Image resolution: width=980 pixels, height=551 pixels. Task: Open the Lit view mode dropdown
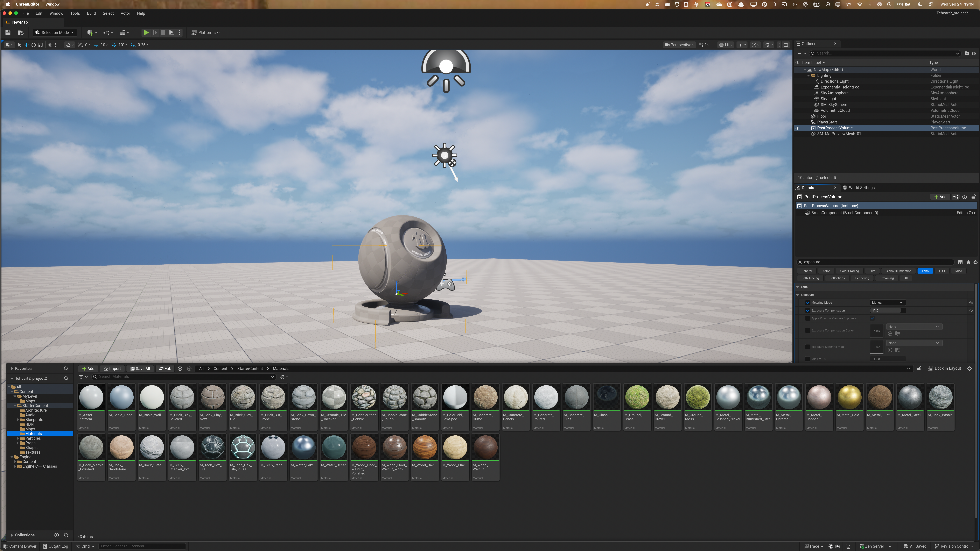click(x=726, y=45)
